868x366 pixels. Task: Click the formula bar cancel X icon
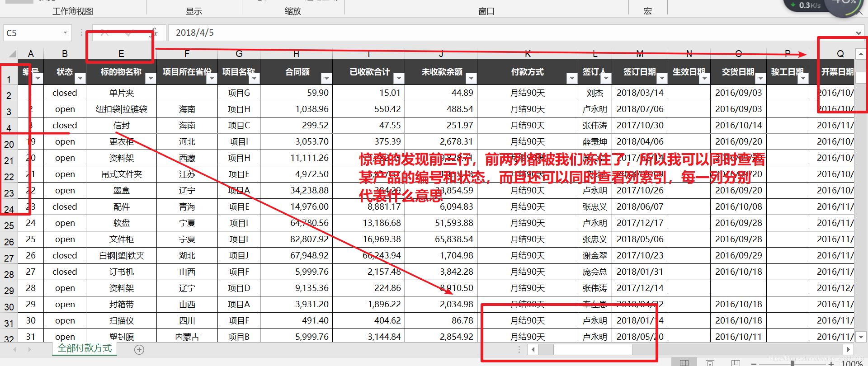click(x=104, y=33)
